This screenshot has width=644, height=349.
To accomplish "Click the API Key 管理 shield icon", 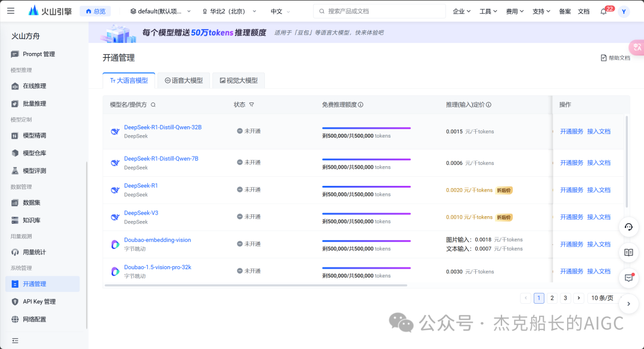I will tap(15, 302).
